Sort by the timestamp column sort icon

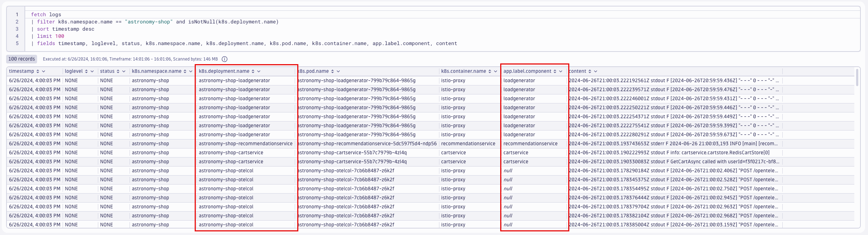[x=38, y=71]
